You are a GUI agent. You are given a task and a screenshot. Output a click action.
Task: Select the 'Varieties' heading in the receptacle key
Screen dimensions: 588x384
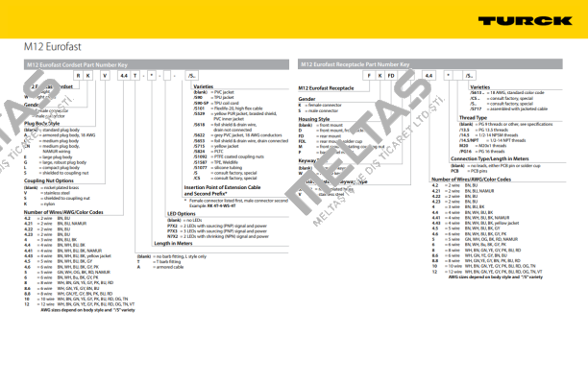480,87
